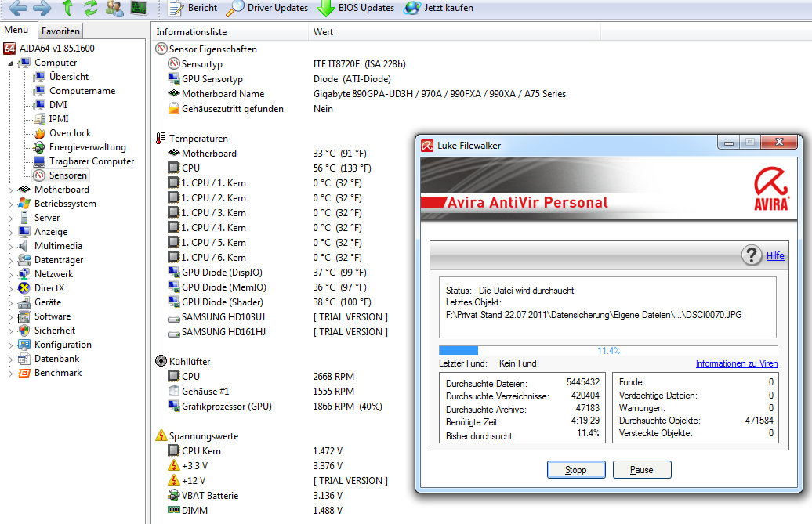This screenshot has height=524, width=812.
Task: Expand the Anzeige tree node
Action: (10, 233)
